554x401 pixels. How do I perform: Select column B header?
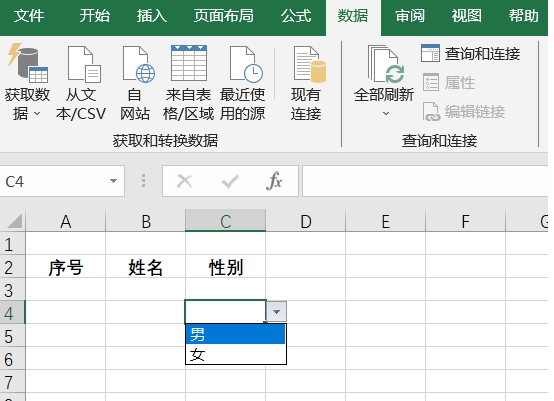[146, 221]
